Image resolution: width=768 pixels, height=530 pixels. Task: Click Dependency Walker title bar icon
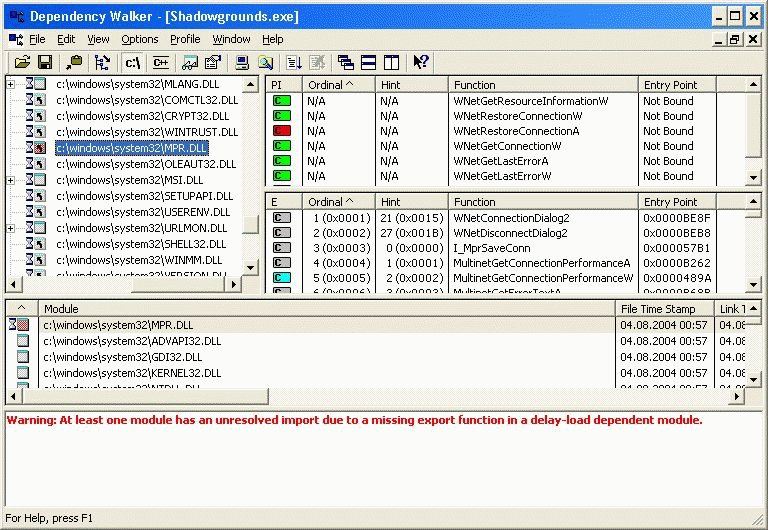pyautogui.click(x=17, y=17)
